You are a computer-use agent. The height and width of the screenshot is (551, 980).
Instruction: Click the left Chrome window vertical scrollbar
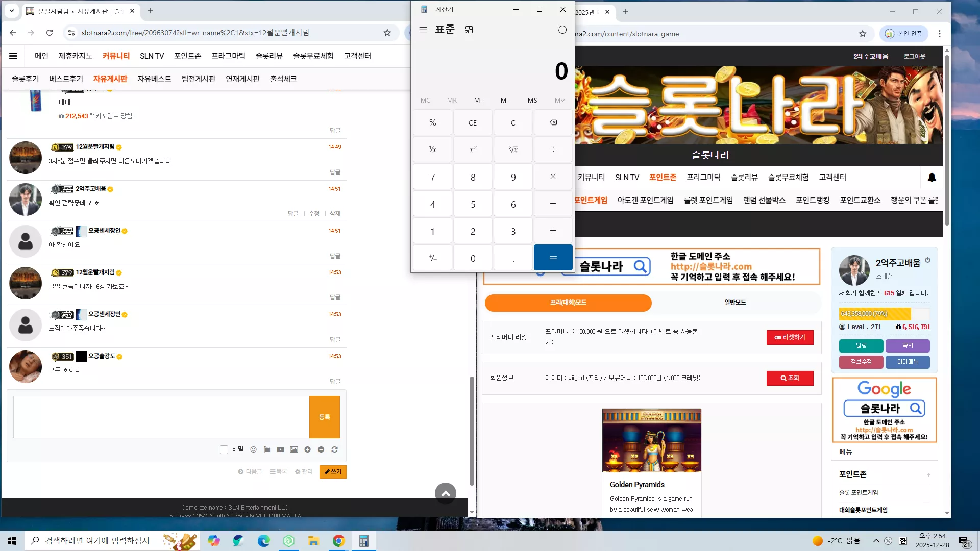tap(472, 431)
